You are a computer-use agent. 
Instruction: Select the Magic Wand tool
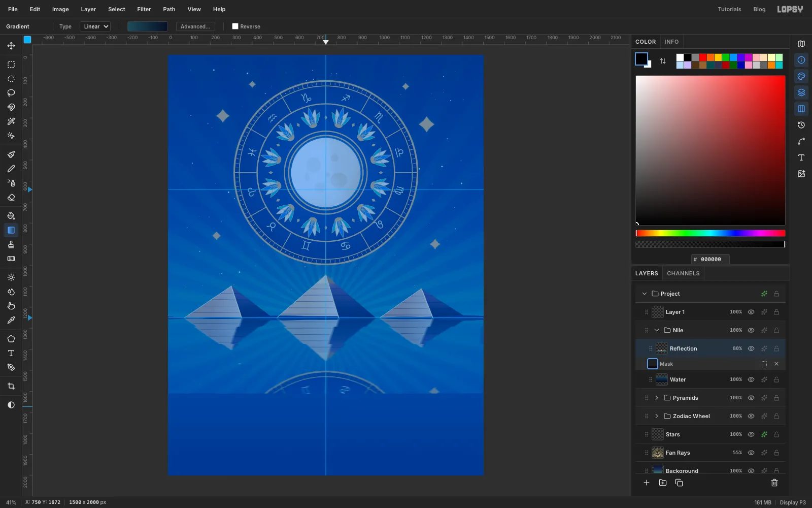click(x=11, y=121)
